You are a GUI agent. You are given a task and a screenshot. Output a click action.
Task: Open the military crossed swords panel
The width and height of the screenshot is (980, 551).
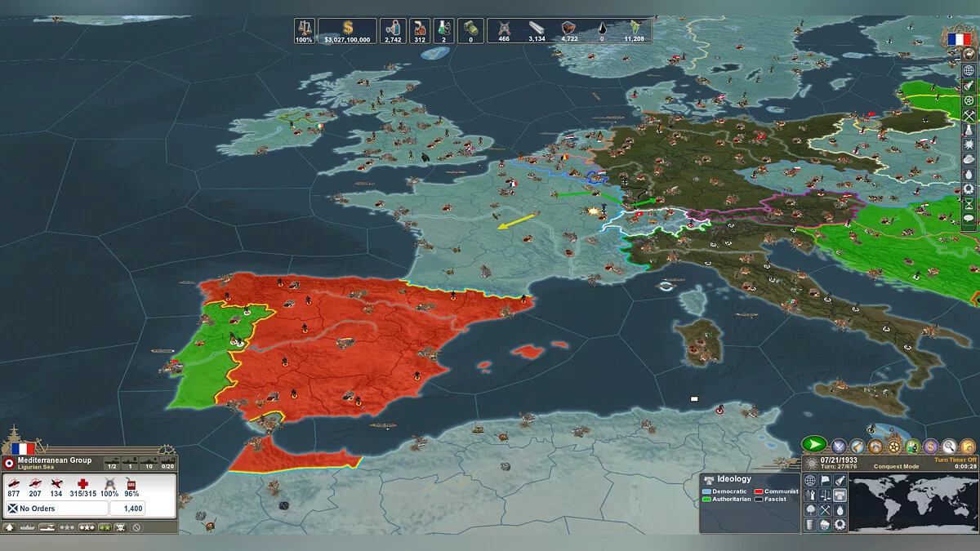tap(839, 447)
